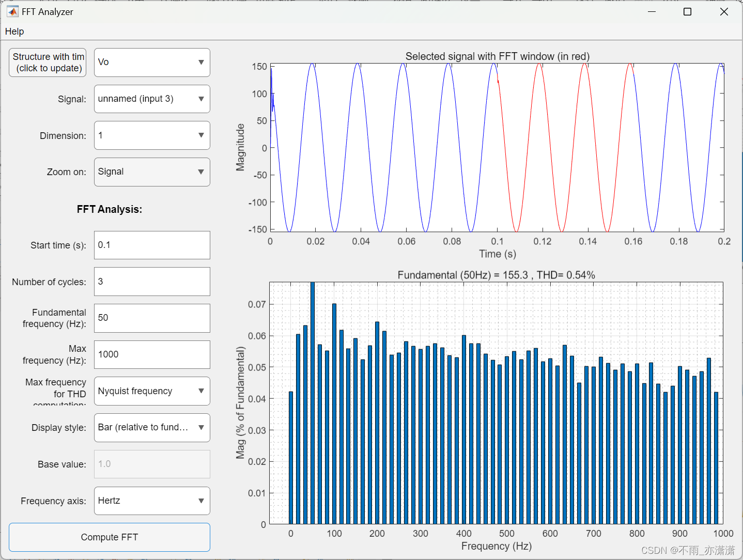This screenshot has height=560, width=743.
Task: Click the Fundamental (50Hz) THD title text
Action: (x=496, y=275)
